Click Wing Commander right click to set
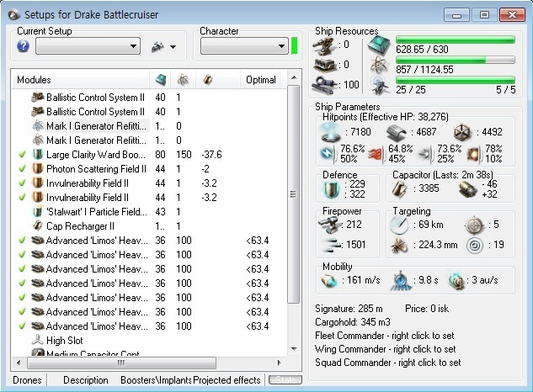 click(x=385, y=349)
